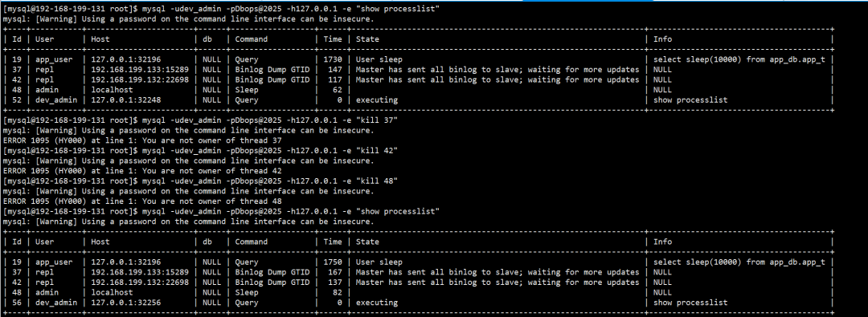Select the error line for thread 48

pos(142,201)
